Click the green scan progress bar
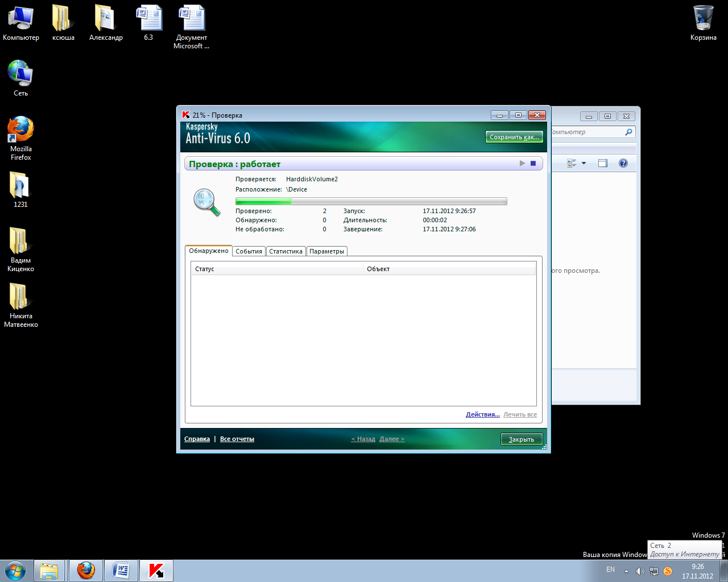The height and width of the screenshot is (582, 728). pyautogui.click(x=371, y=201)
